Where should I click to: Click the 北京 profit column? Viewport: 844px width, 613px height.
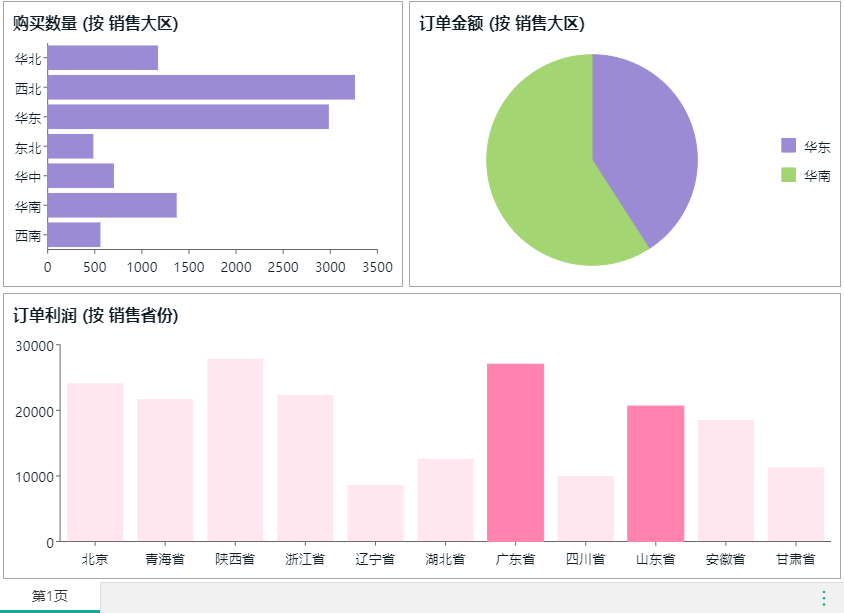[x=95, y=462]
